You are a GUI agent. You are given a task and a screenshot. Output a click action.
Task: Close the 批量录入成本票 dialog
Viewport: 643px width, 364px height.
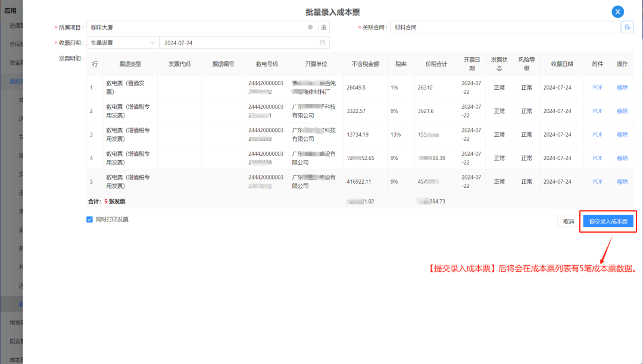point(617,12)
